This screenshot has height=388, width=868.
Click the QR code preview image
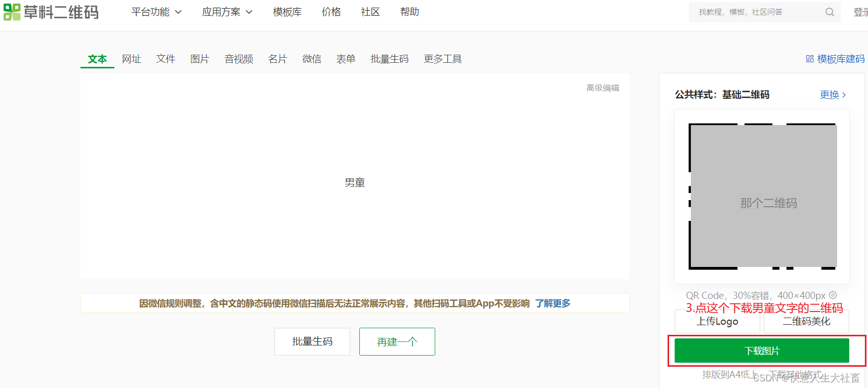[x=762, y=197]
